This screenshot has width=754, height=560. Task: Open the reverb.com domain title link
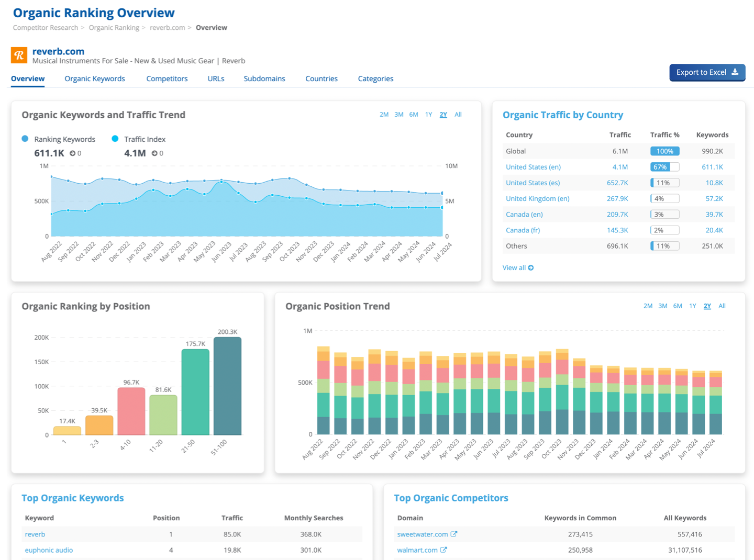(x=58, y=51)
